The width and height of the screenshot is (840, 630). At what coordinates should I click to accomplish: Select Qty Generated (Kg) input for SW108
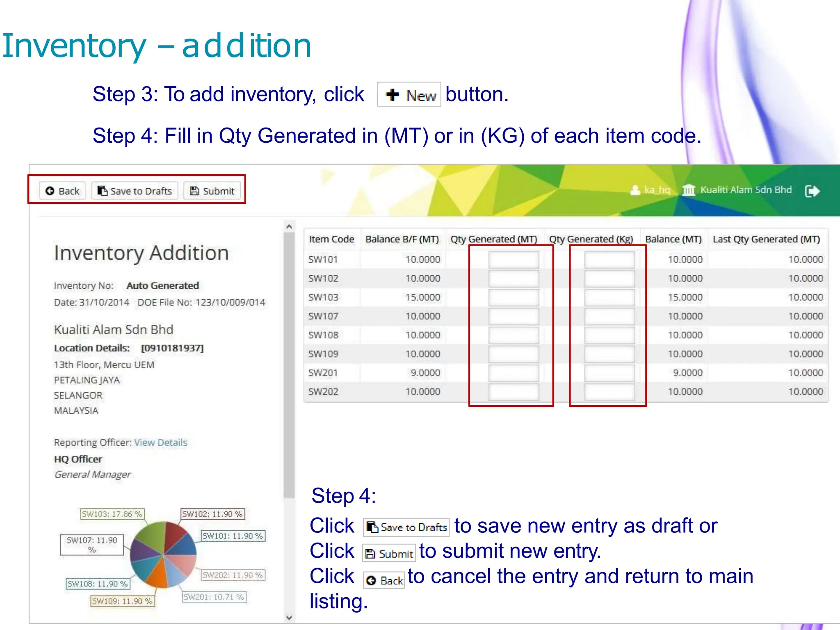coord(609,335)
